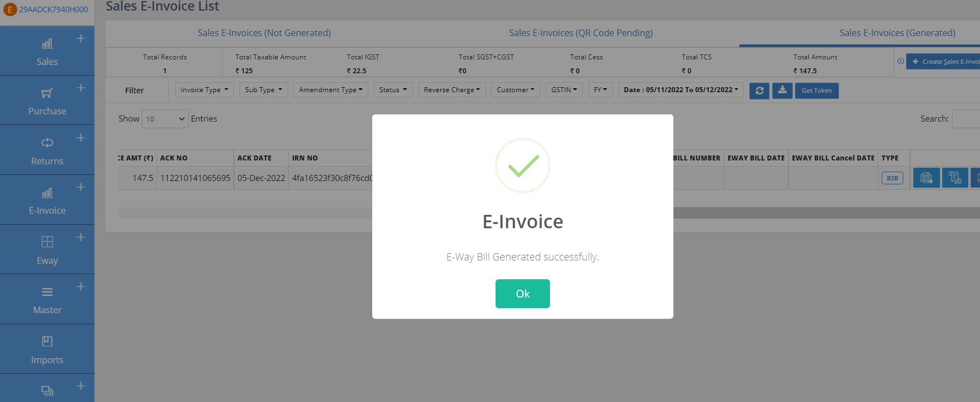The height and width of the screenshot is (402, 980).
Task: Sort by TYPE column header
Action: coord(893,158)
